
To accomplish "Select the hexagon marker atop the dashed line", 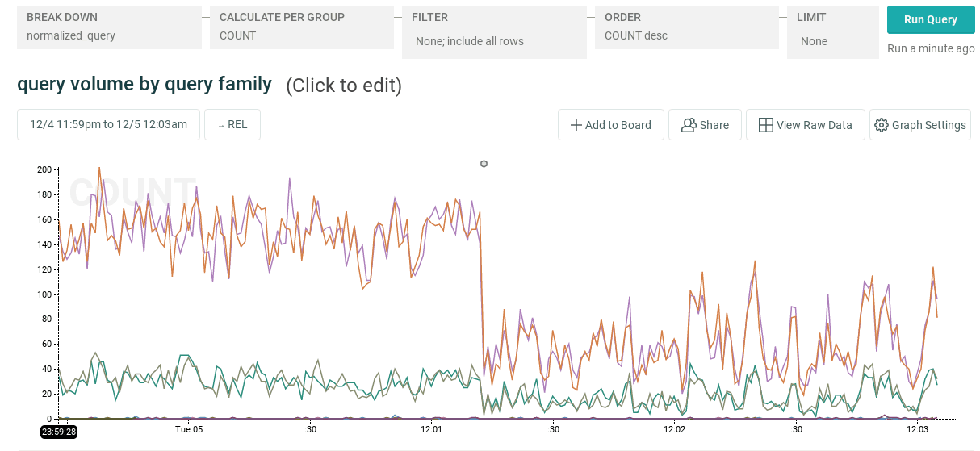I will 484,164.
